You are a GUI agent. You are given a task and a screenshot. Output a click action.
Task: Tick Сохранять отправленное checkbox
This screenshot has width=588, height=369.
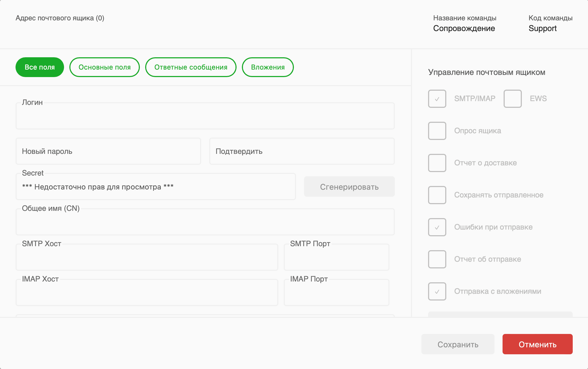pos(437,195)
